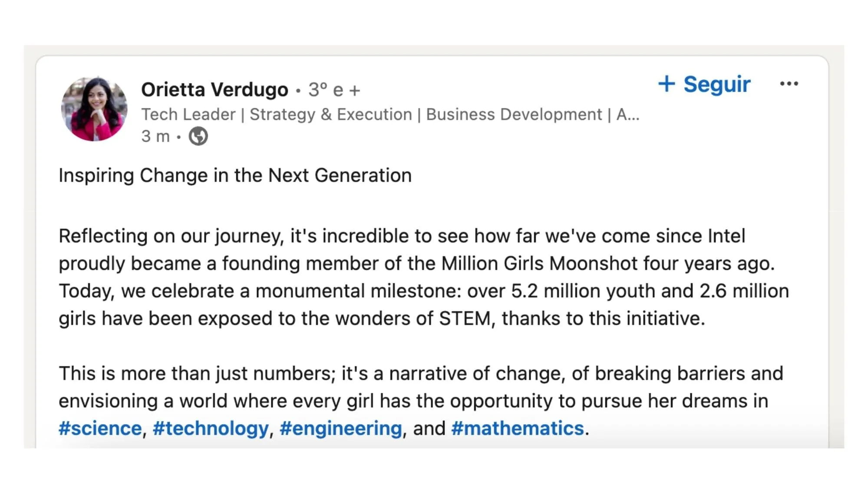Open the #technology hashtag
The height and width of the screenshot is (498, 868).
tap(211, 429)
